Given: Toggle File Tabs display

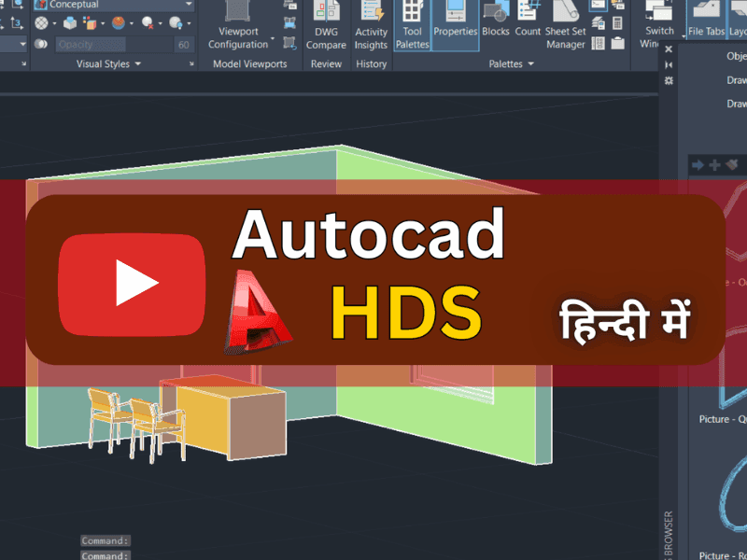Looking at the screenshot, I should [706, 20].
